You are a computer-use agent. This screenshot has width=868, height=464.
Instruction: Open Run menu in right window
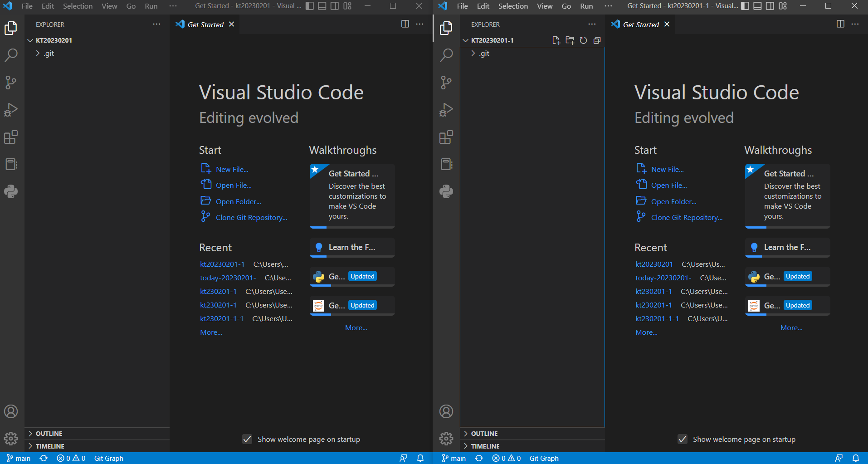coord(586,6)
